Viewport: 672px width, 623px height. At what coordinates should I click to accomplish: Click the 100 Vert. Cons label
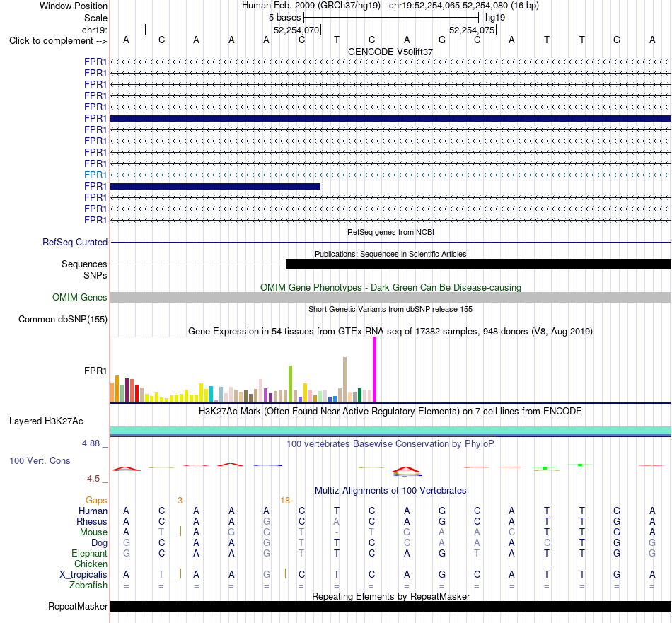point(40,460)
